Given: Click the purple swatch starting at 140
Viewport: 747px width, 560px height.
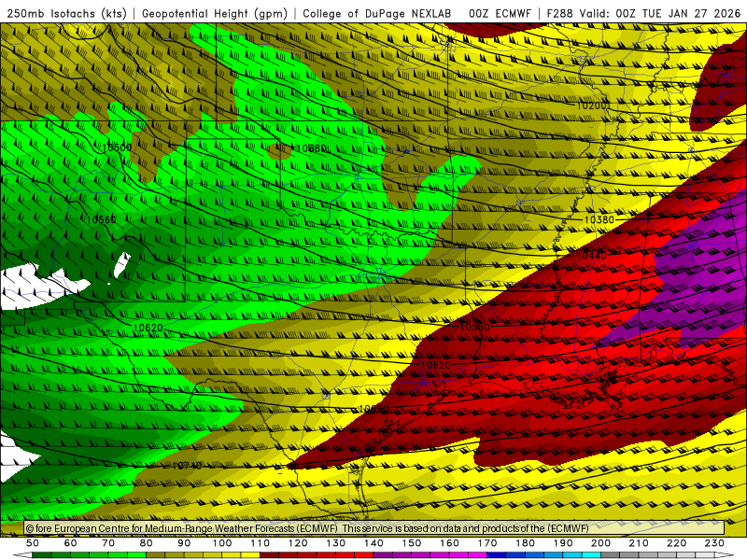Looking at the screenshot, I should pyautogui.click(x=383, y=555).
